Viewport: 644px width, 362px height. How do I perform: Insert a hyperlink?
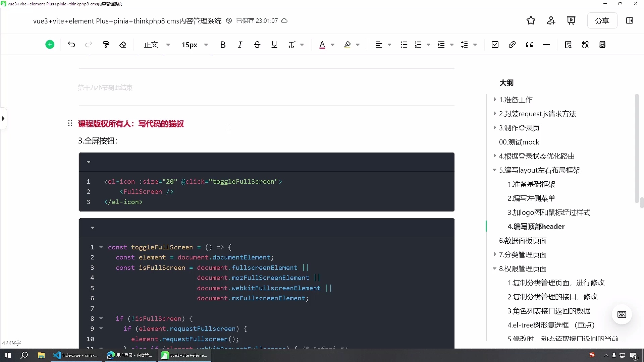[x=512, y=45]
